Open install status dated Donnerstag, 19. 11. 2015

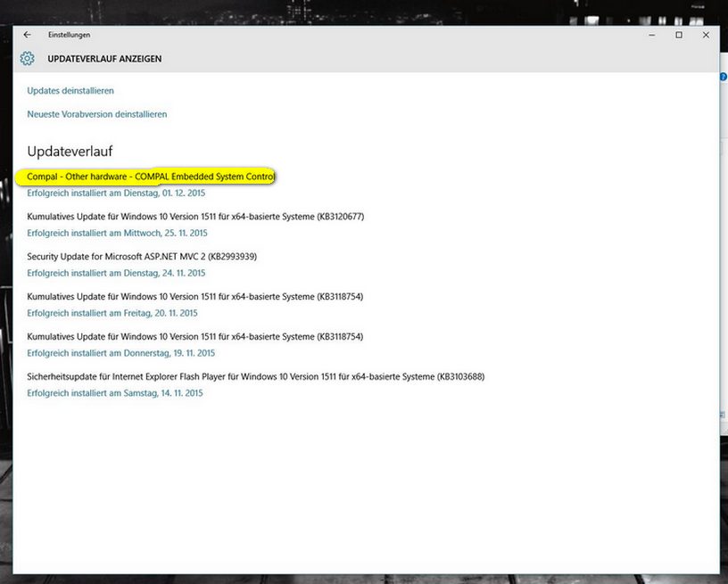tap(120, 353)
